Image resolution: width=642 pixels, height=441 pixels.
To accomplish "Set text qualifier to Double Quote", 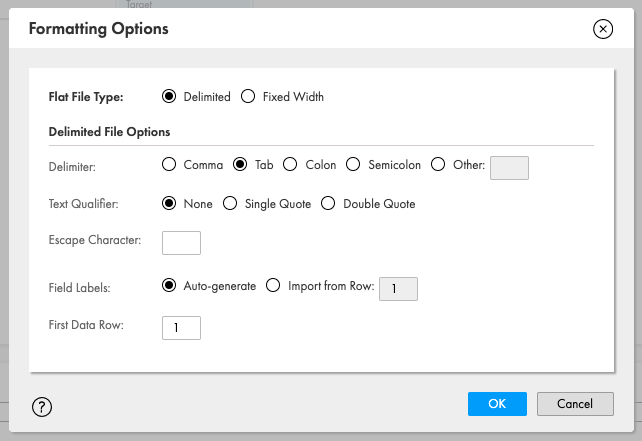I will click(328, 204).
